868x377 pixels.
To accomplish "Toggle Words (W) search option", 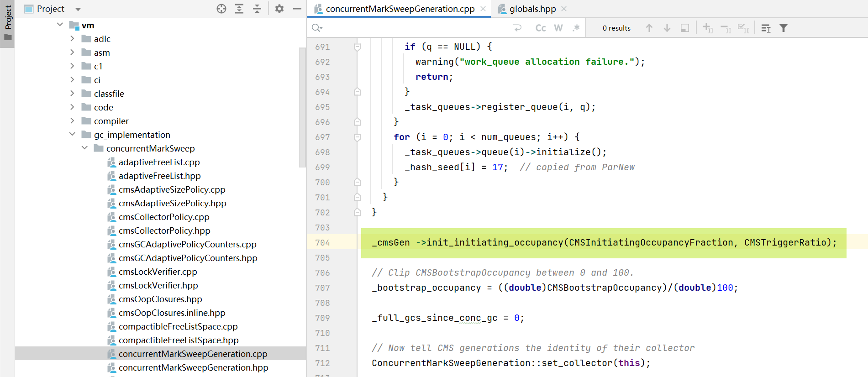I will pyautogui.click(x=558, y=28).
